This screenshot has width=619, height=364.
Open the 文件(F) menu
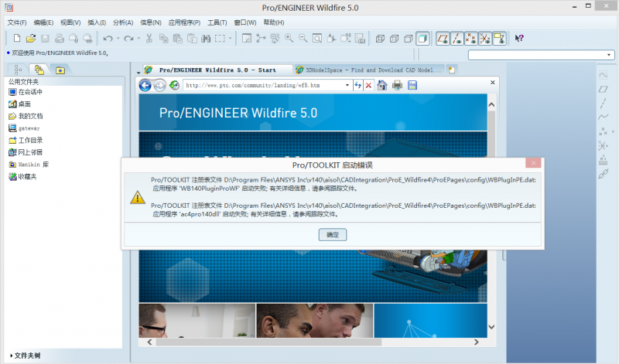[17, 22]
